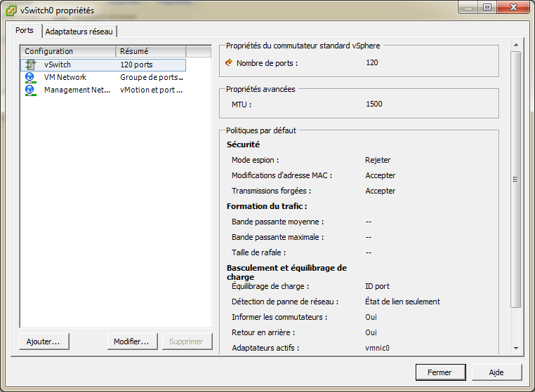This screenshot has height=392, width=535.
Task: Open the Adaptateurs réseau tab
Action: click(x=79, y=32)
